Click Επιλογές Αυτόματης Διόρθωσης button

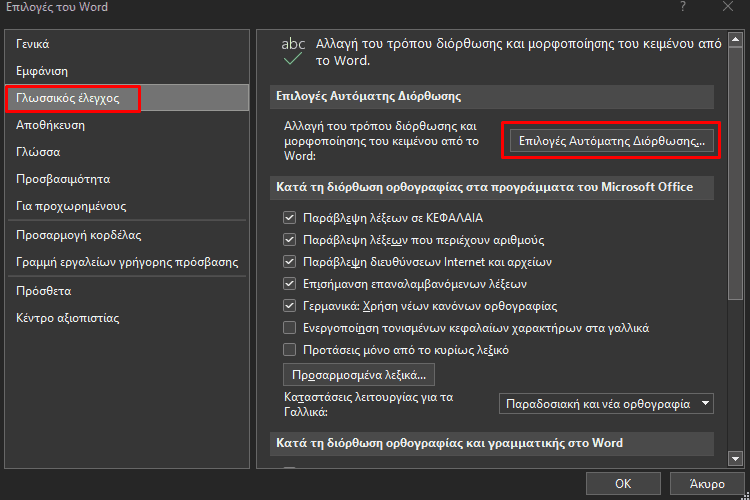[x=612, y=141]
